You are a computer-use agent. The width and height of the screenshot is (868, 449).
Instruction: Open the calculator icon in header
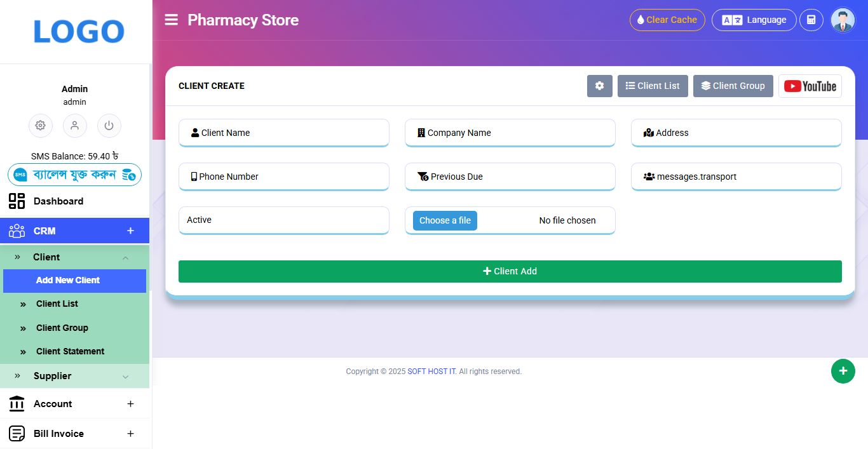pyautogui.click(x=811, y=20)
